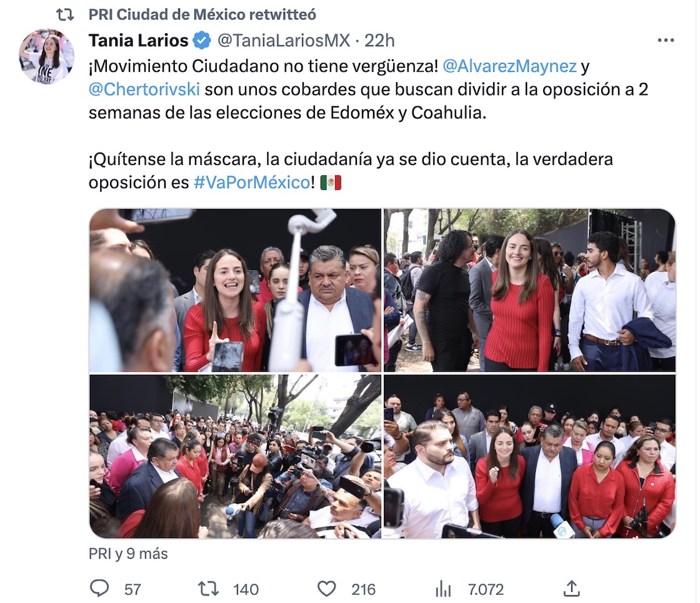This screenshot has width=700, height=603.
Task: Open the #VaPorMéxico hashtag
Action: tap(252, 182)
